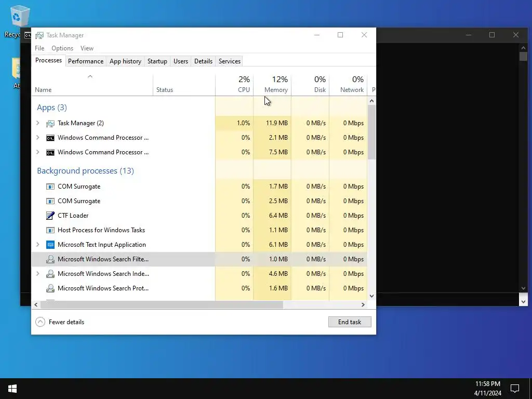This screenshot has width=532, height=399.
Task: Expand Microsoft Text Input Application group
Action: tap(37, 244)
